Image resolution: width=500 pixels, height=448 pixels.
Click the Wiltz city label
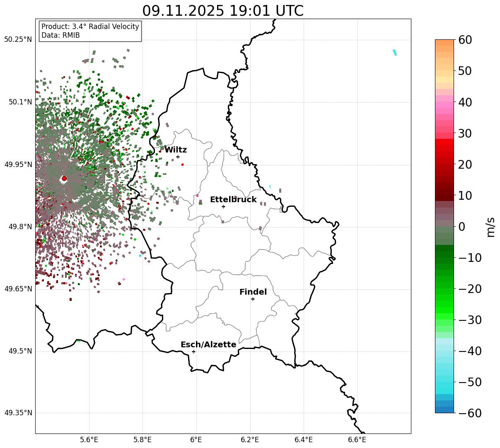pos(176,150)
